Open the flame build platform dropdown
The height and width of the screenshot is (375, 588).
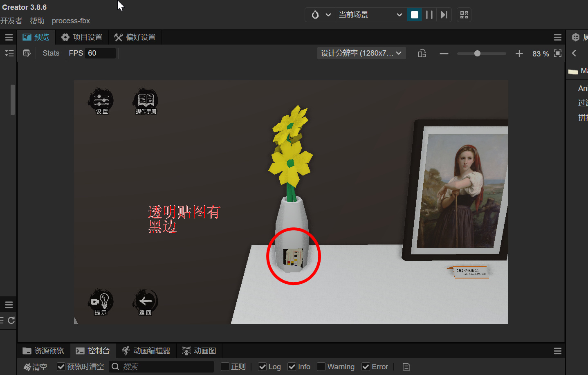pos(321,15)
